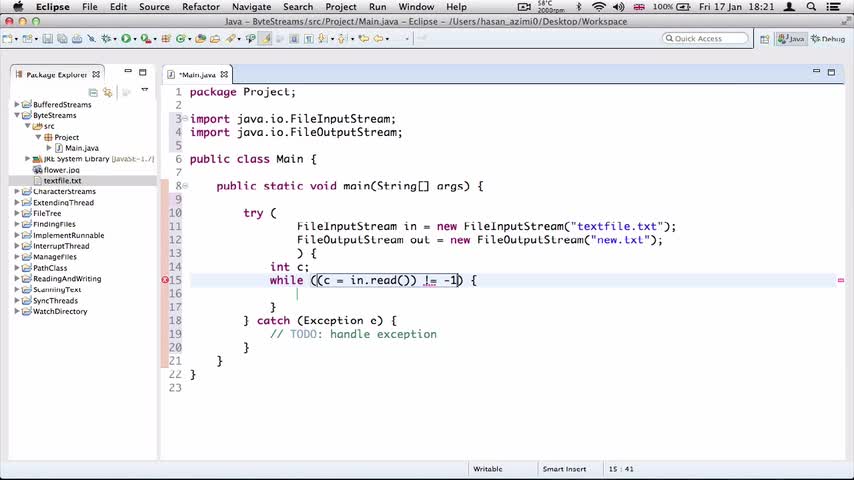
Task: Click the Back navigation arrow icon
Action: [378, 39]
